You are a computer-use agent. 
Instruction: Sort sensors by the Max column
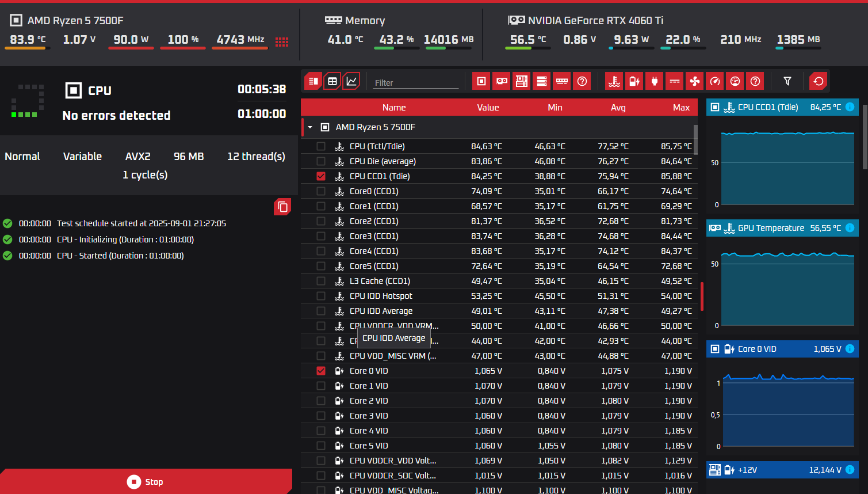click(681, 108)
